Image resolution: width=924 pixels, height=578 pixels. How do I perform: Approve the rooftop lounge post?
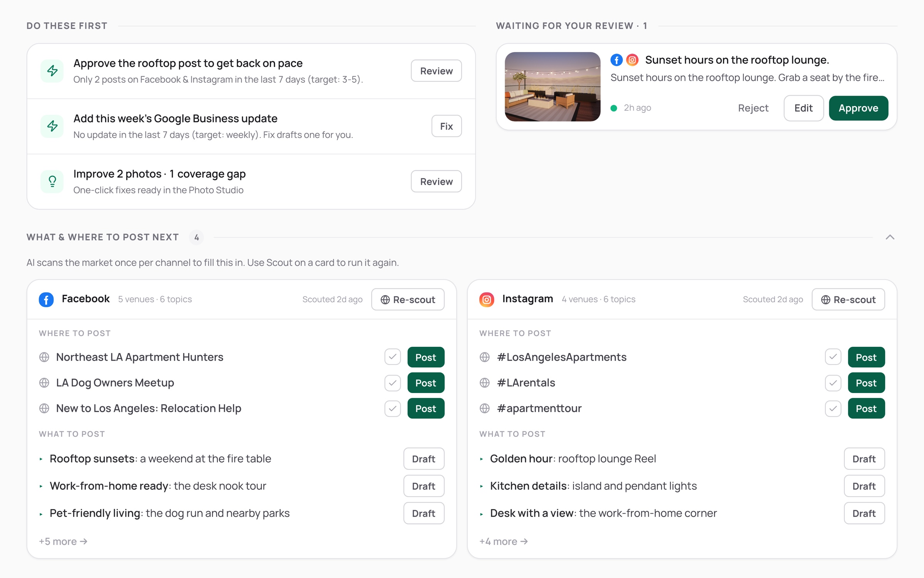click(x=858, y=108)
